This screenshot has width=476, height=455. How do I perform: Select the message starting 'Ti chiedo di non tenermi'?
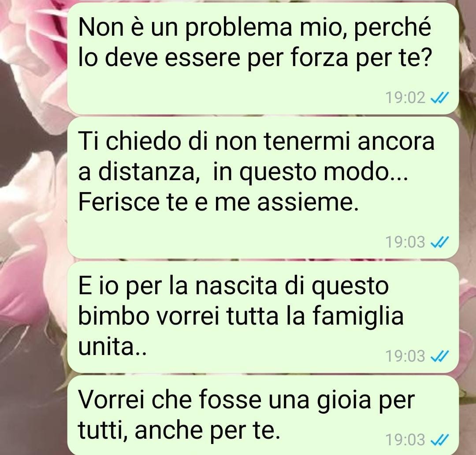[263, 188]
